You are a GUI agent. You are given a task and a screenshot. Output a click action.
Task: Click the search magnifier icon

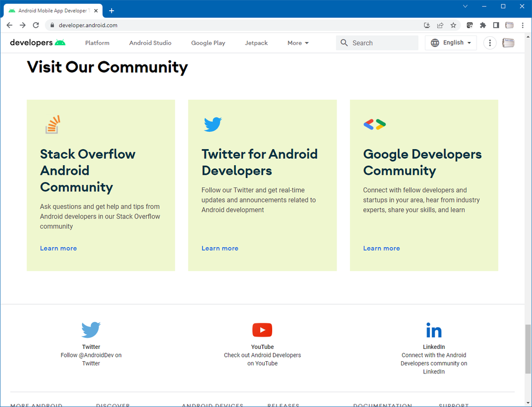tap(344, 43)
